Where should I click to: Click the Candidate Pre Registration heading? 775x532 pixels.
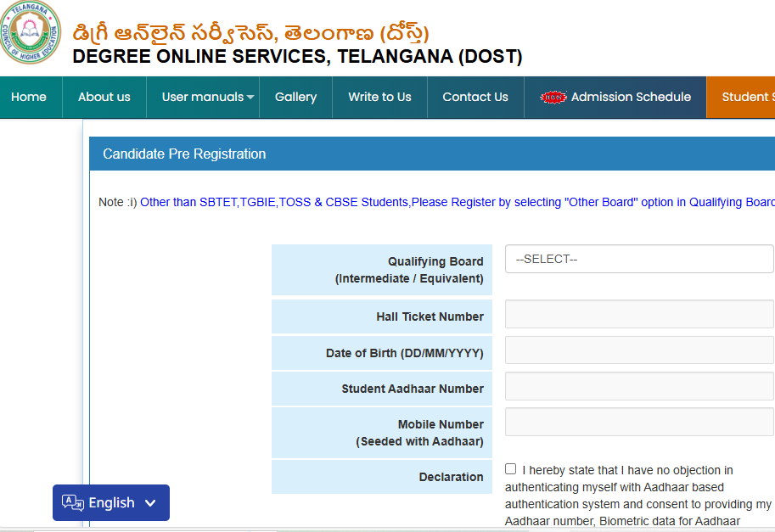click(184, 154)
